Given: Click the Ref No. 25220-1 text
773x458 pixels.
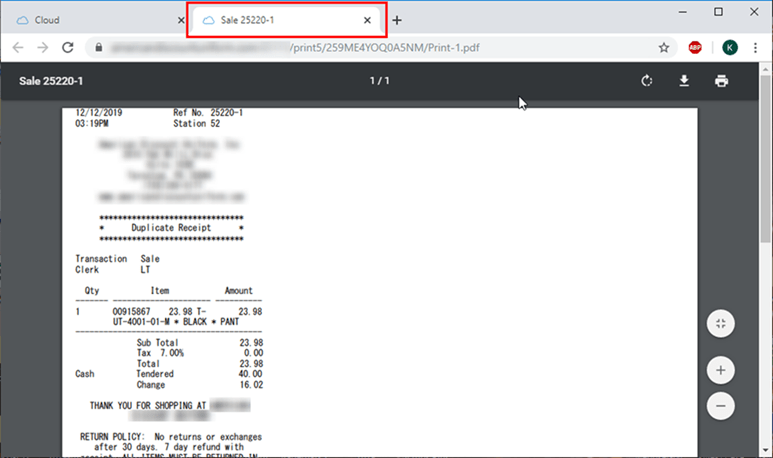Looking at the screenshot, I should click(208, 112).
